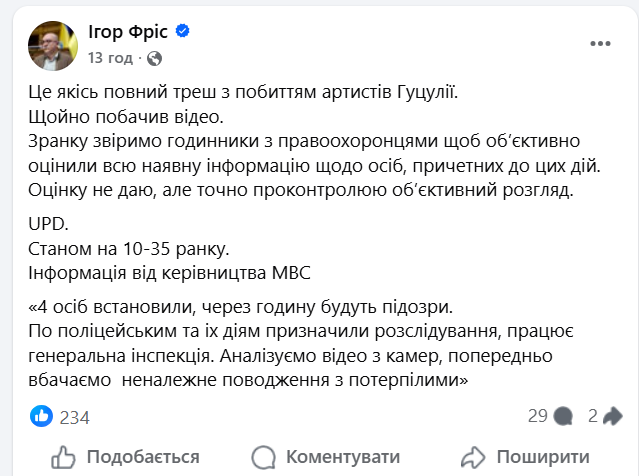Click speech bubble icon beside Коментувати

click(264, 456)
